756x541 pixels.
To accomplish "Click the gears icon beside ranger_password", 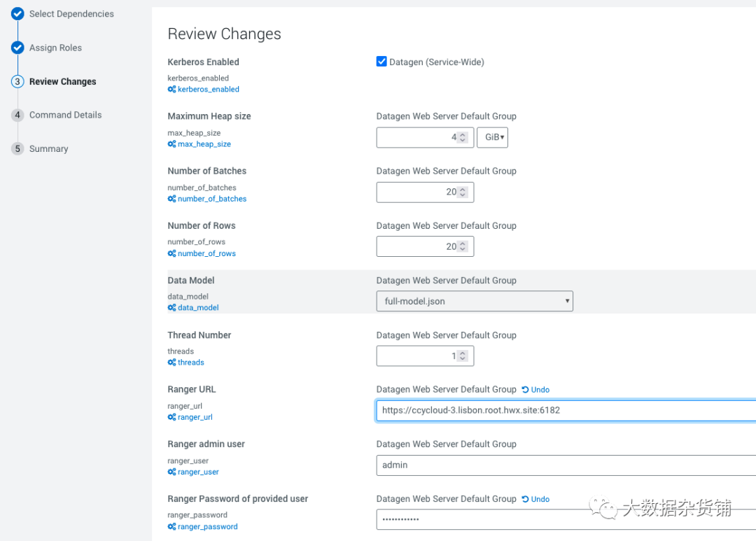I will tap(171, 526).
